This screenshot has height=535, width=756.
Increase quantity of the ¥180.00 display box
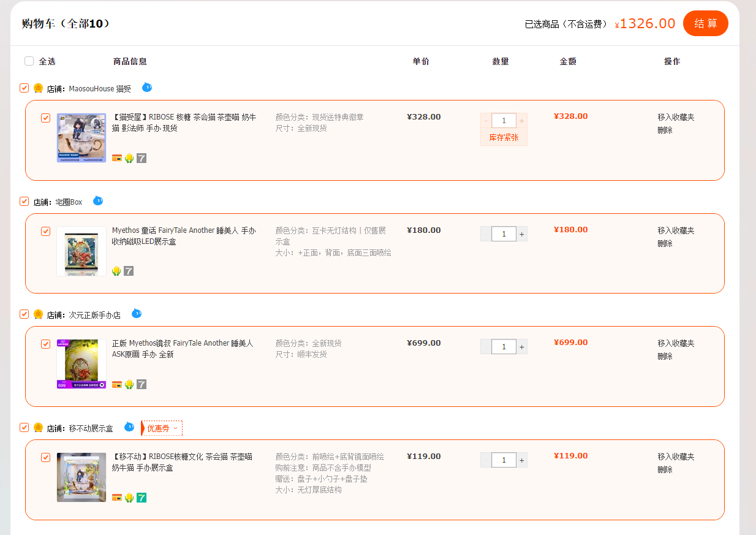point(522,234)
